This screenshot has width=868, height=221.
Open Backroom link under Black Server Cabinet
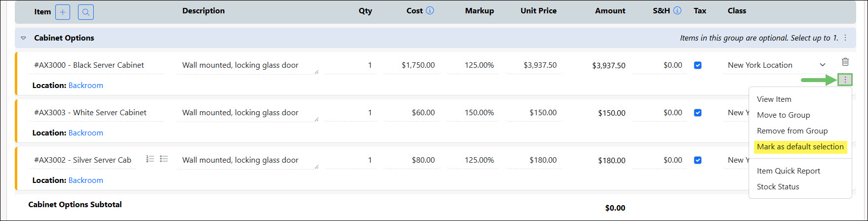point(86,86)
